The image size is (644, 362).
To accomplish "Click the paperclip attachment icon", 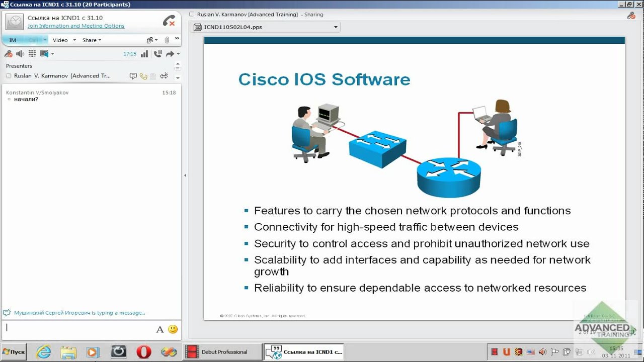I will 167,40.
